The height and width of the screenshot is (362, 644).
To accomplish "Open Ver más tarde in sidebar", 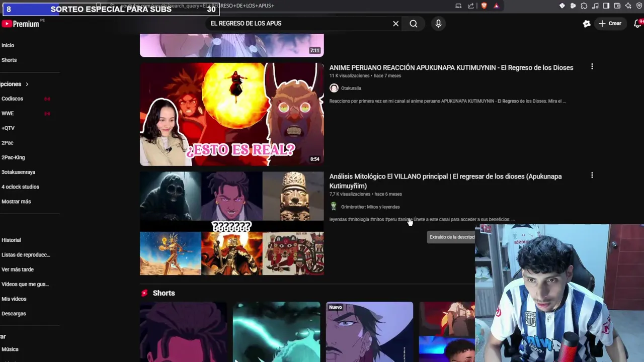I will [18, 269].
